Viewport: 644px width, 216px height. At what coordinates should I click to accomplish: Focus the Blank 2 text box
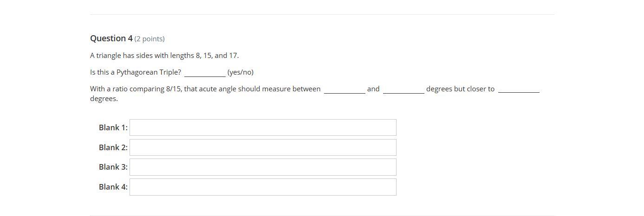(263, 147)
